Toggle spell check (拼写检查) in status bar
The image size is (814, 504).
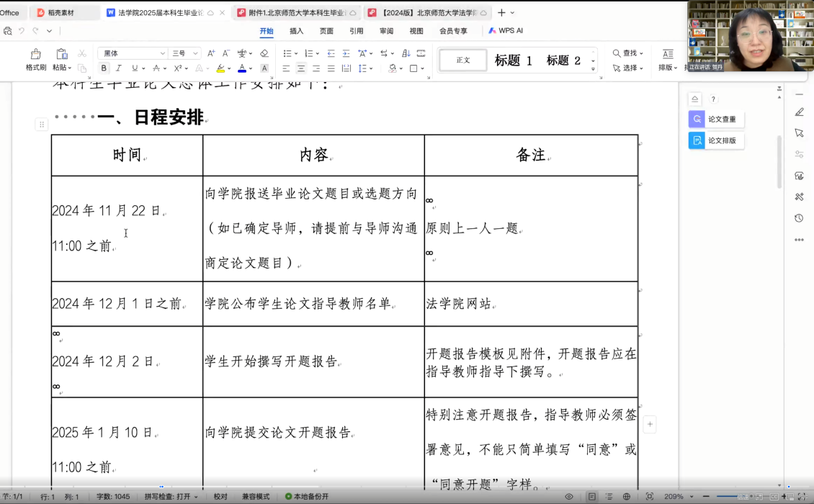tap(171, 497)
